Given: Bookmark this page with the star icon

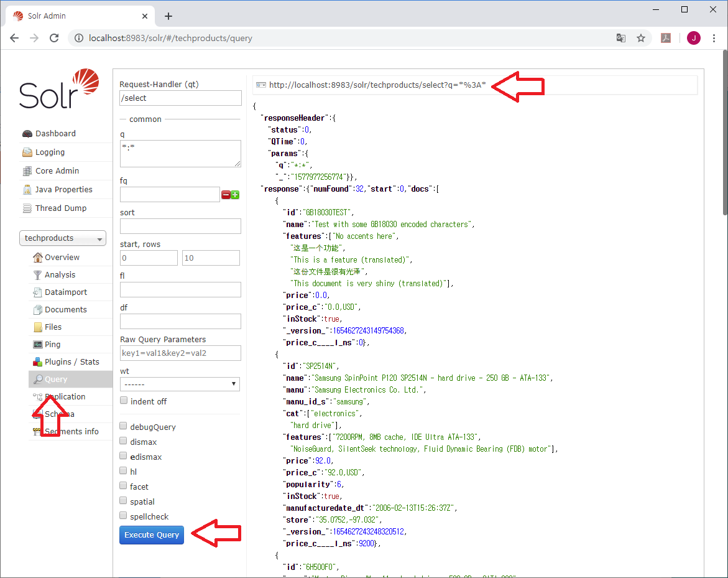Looking at the screenshot, I should pyautogui.click(x=641, y=38).
